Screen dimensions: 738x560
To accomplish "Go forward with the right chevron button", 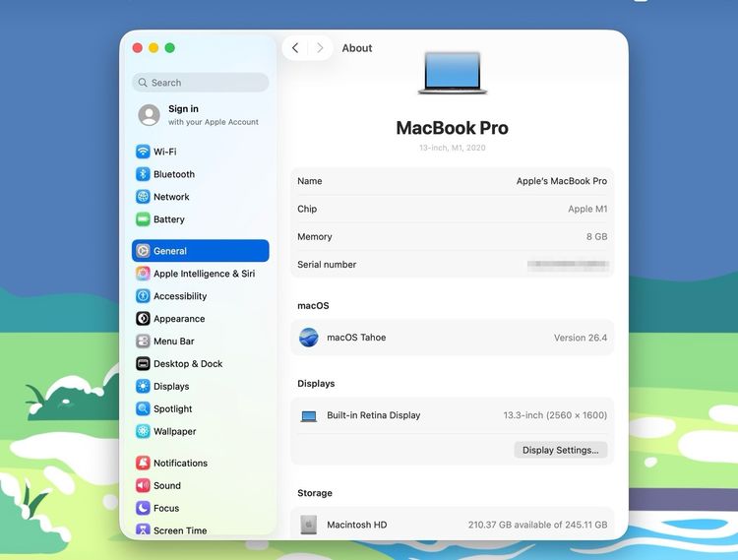I will click(x=320, y=48).
